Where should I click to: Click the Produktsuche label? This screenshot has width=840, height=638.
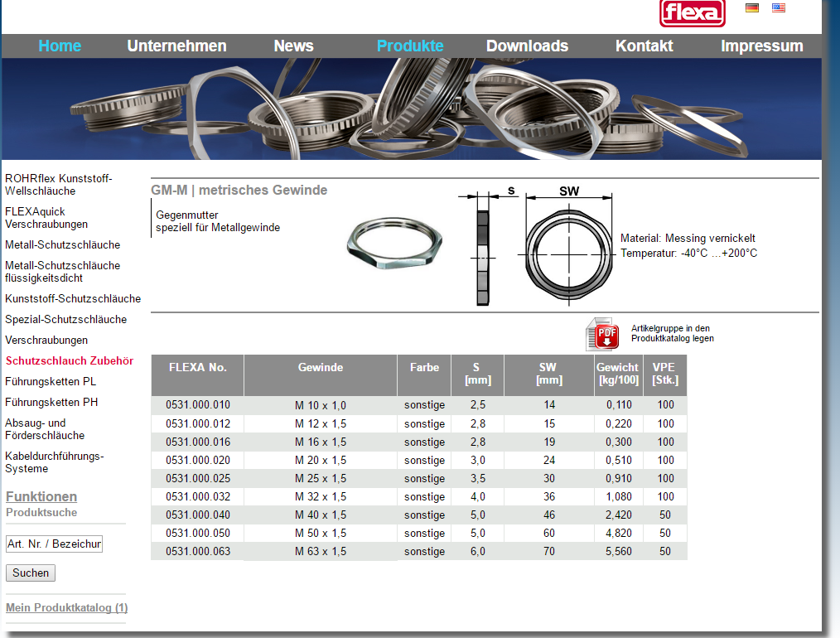click(x=41, y=513)
